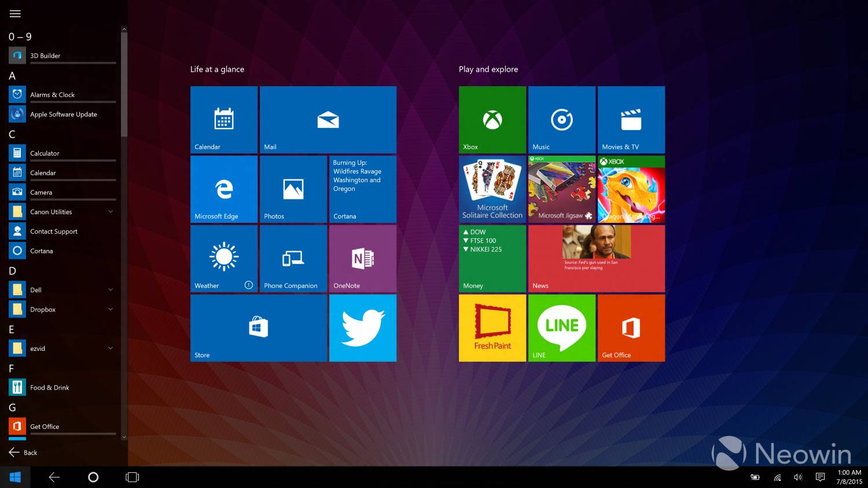The height and width of the screenshot is (488, 868).
Task: Open the Photos tile
Action: click(293, 189)
